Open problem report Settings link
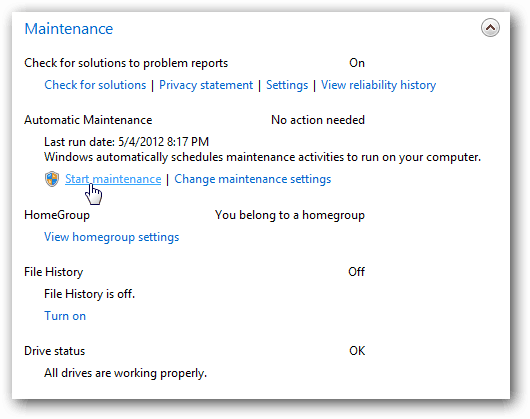Image resolution: width=530 pixels, height=419 pixels. [x=287, y=85]
